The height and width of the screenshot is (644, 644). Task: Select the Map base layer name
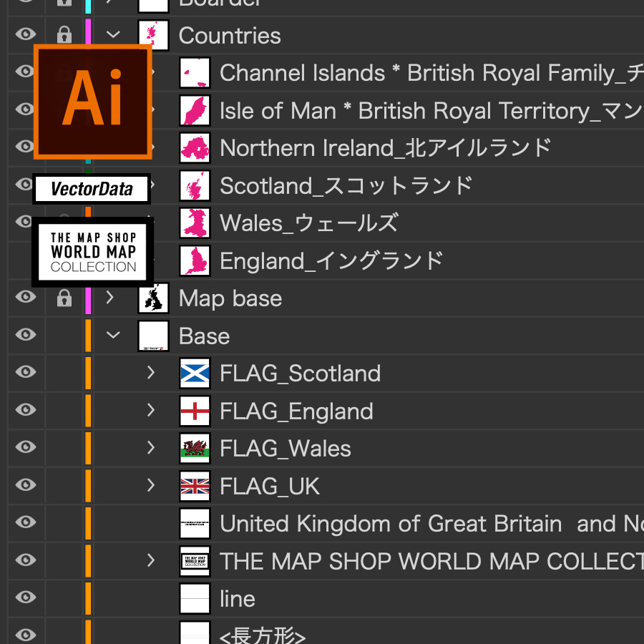pos(230,298)
